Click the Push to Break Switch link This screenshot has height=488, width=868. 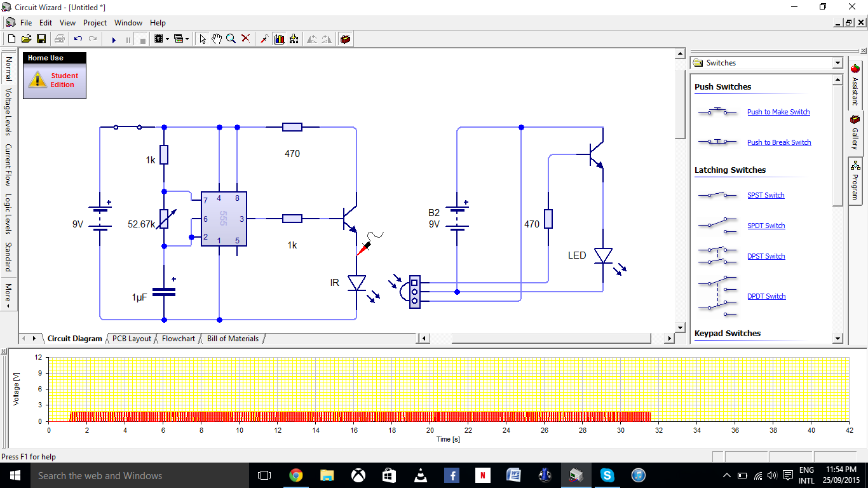pyautogui.click(x=779, y=142)
